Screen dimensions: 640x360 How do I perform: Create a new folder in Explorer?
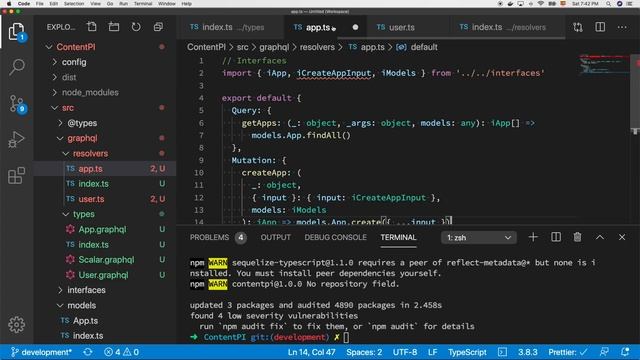click(x=114, y=27)
